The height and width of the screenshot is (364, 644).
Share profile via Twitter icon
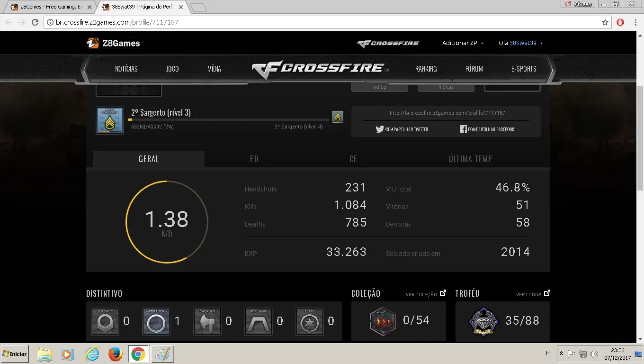[380, 129]
